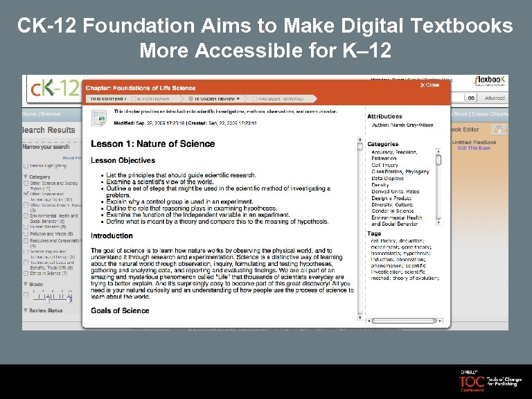Click horizontal scrollbar left arrow in sidebar
Image resolution: width=532 pixels, height=399 pixels.
coord(369,321)
